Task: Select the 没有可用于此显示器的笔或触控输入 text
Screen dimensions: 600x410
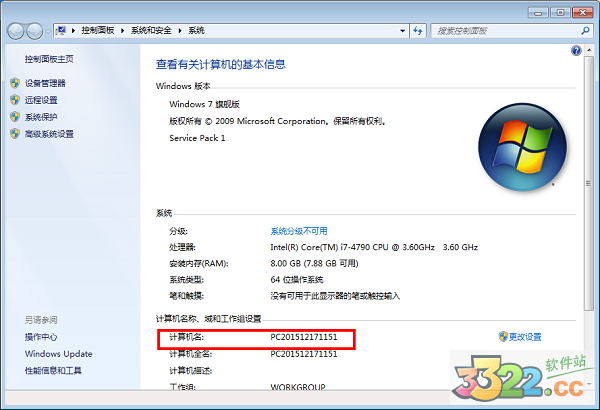Action: coord(335,296)
